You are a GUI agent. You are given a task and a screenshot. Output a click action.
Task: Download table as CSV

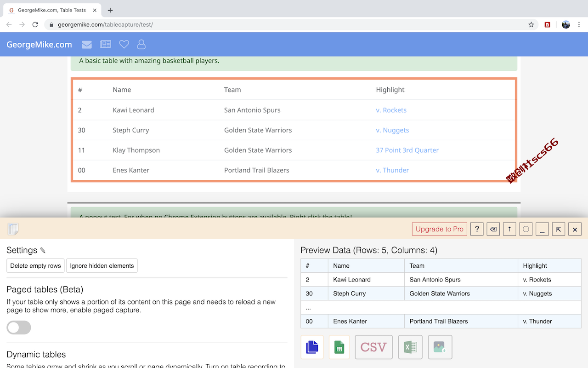tap(374, 347)
